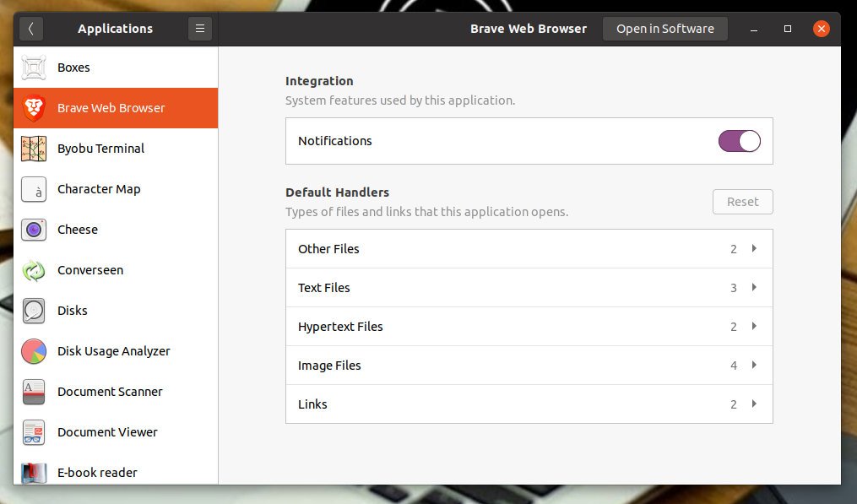The height and width of the screenshot is (504, 857).
Task: Open Character Map via its icon
Action: point(34,189)
